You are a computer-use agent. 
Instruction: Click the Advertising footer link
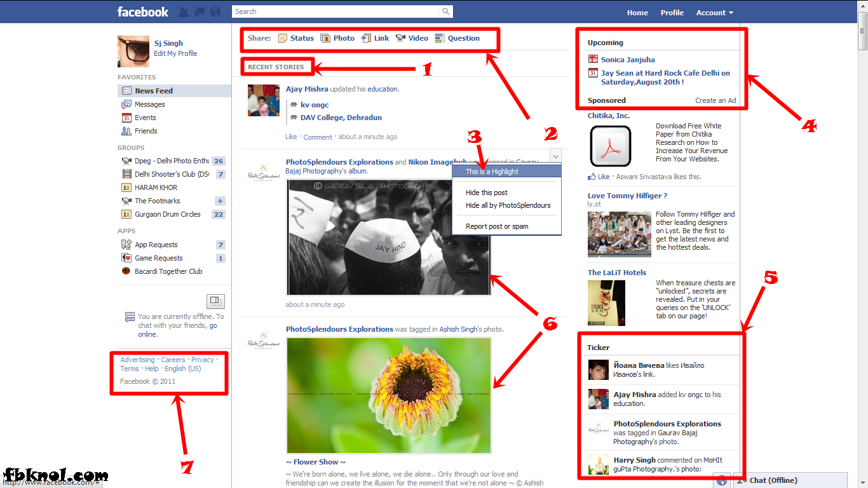[x=137, y=360]
